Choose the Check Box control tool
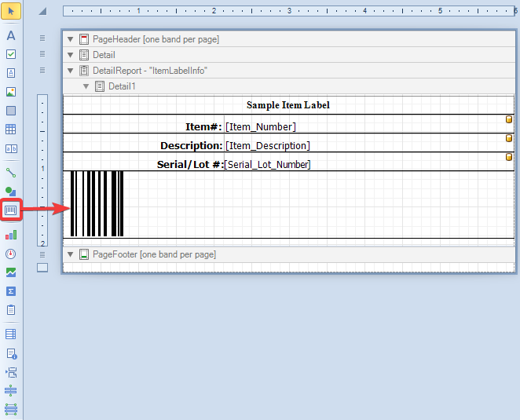This screenshot has height=420, width=520. pyautogui.click(x=11, y=54)
